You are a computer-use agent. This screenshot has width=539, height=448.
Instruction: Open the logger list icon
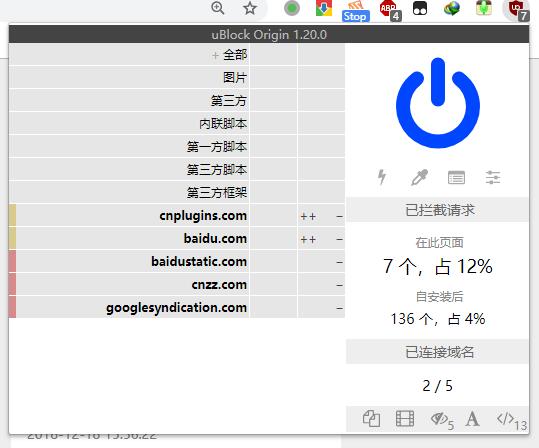coord(456,177)
